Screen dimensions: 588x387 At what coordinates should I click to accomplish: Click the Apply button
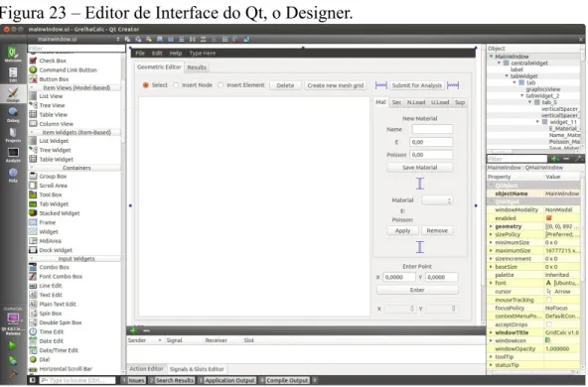402,231
